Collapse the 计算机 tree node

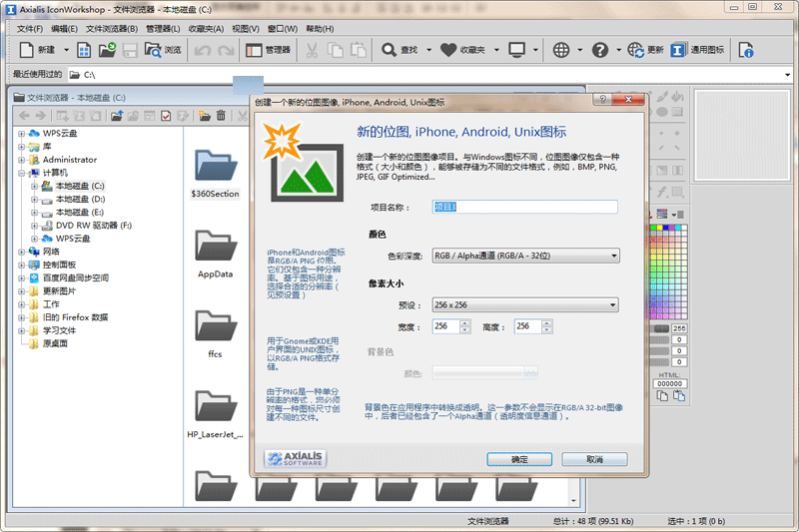click(22, 173)
